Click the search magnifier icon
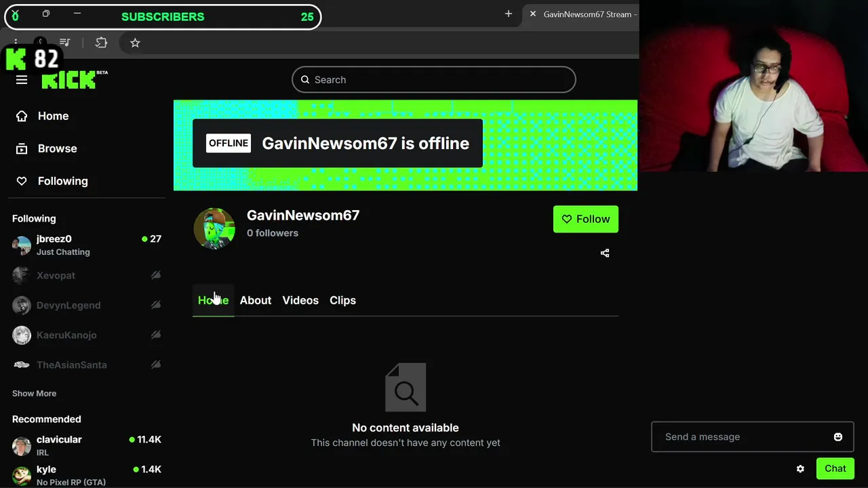This screenshot has width=868, height=488. (305, 80)
